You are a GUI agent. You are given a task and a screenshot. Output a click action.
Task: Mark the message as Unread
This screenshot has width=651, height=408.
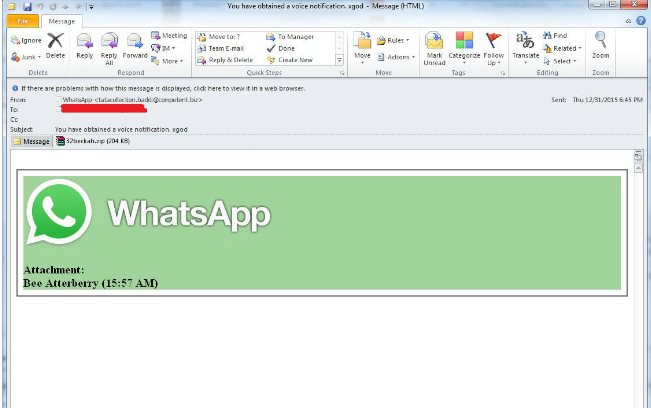[434, 49]
